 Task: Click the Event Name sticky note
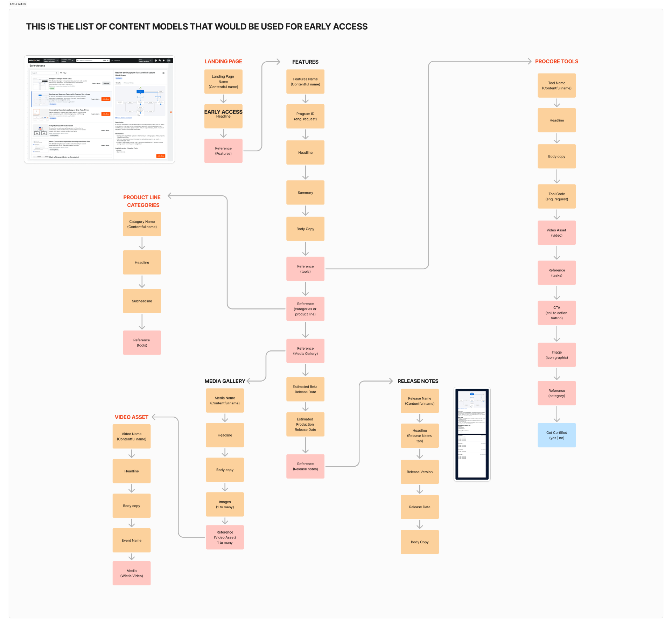(x=132, y=540)
